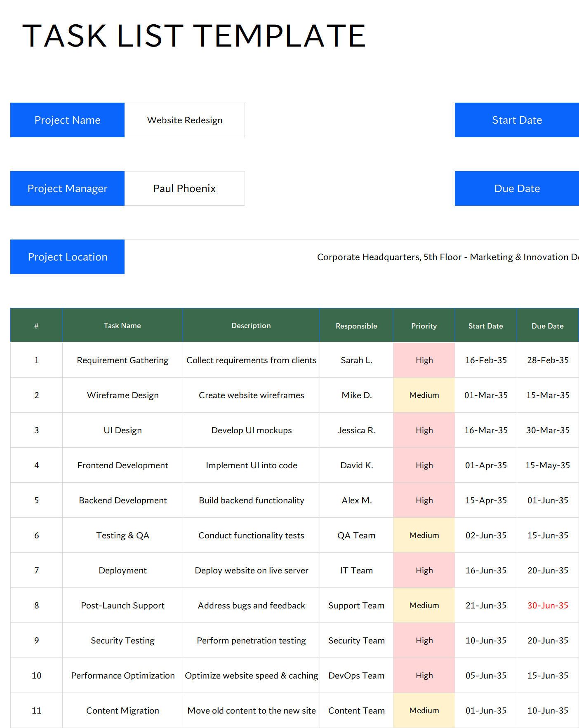Select the Task Name column header
The image size is (579, 728).
[122, 325]
